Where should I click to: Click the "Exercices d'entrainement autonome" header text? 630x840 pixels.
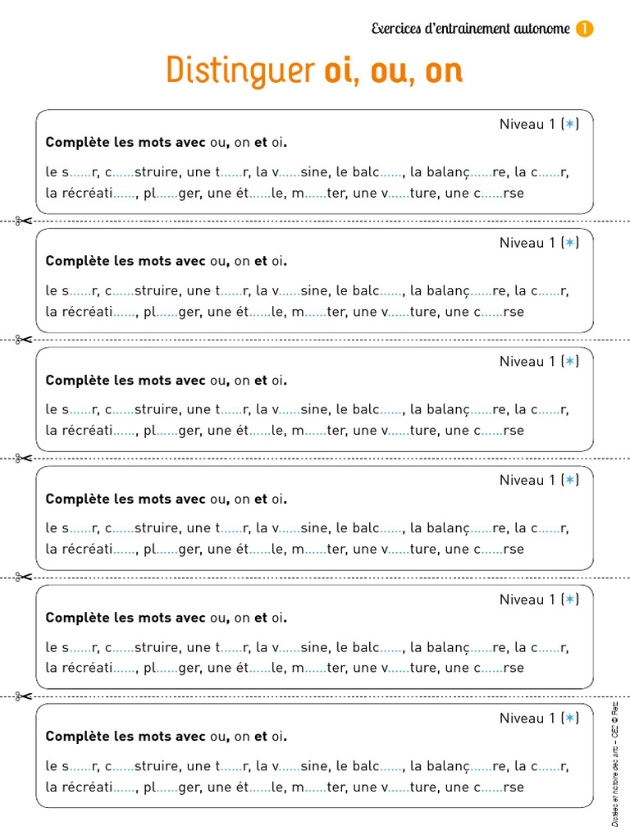470,29
